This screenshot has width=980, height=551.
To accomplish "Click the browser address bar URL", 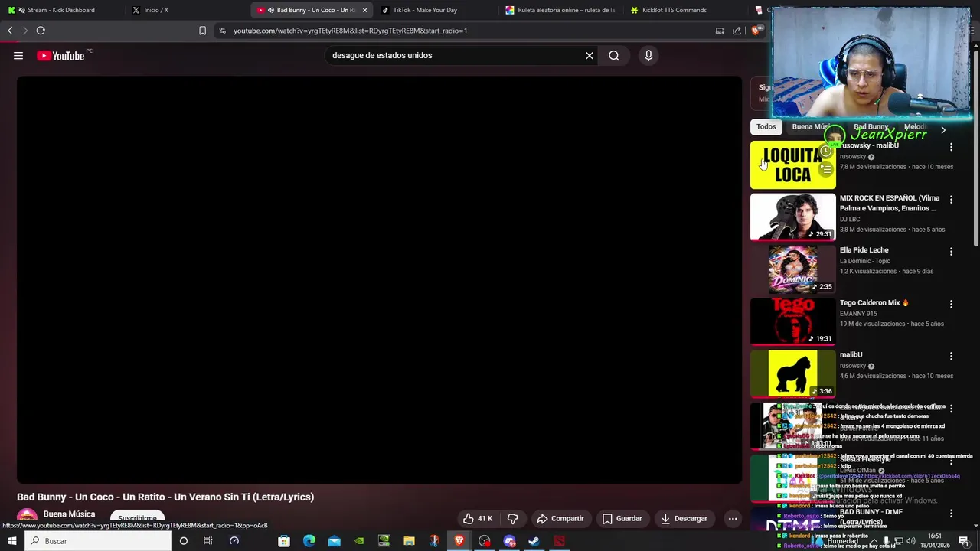I will [x=350, y=31].
